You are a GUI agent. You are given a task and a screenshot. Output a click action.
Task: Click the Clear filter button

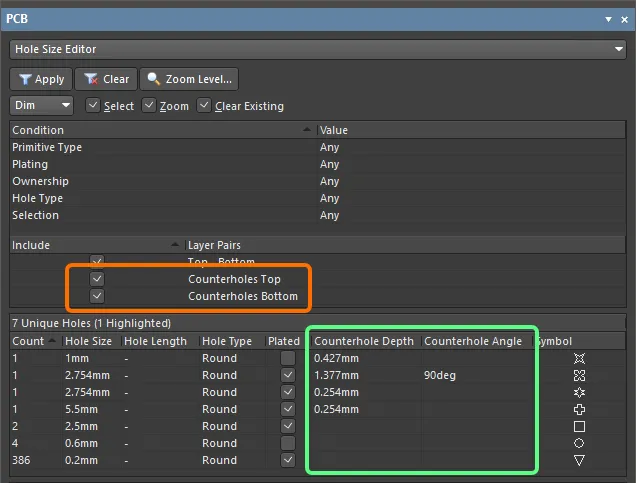pyautogui.click(x=106, y=79)
